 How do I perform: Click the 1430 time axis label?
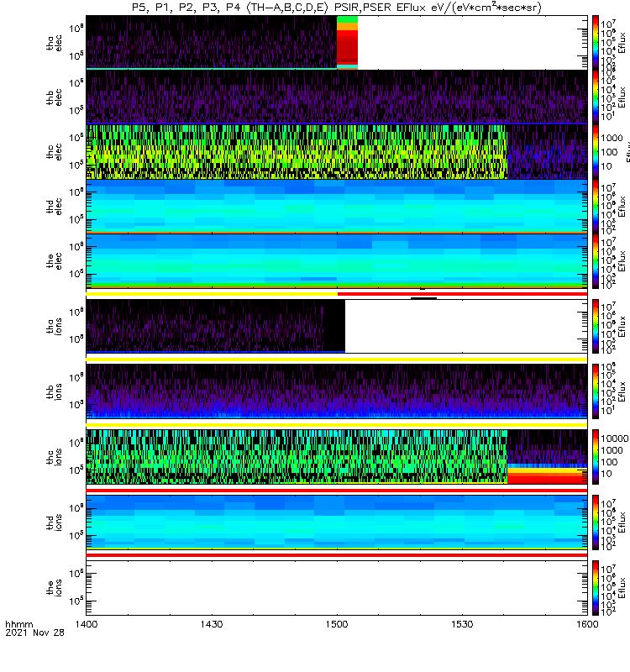click(x=212, y=624)
